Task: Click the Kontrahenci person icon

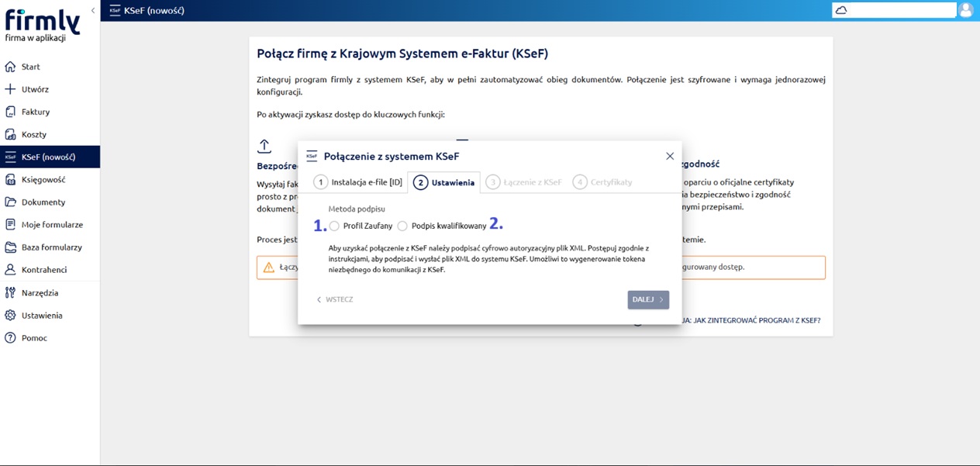Action: [x=10, y=270]
